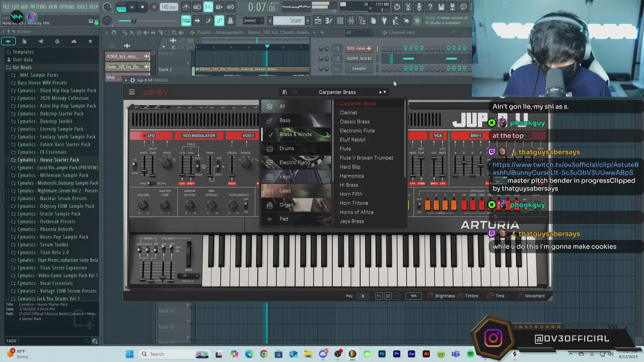This screenshot has width=644, height=362.
Task: Open the (none) snap selector dropdown
Action: tap(254, 21)
